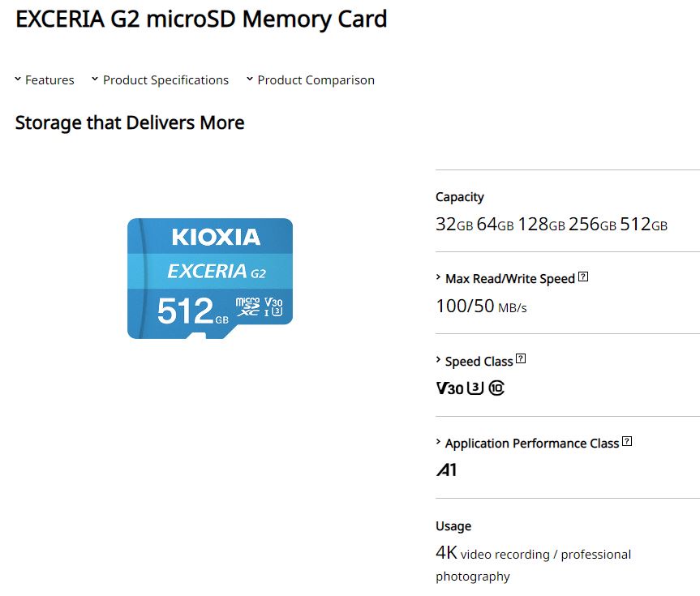This screenshot has height=596, width=700.
Task: Jump to Product Specifications section
Action: click(x=165, y=80)
